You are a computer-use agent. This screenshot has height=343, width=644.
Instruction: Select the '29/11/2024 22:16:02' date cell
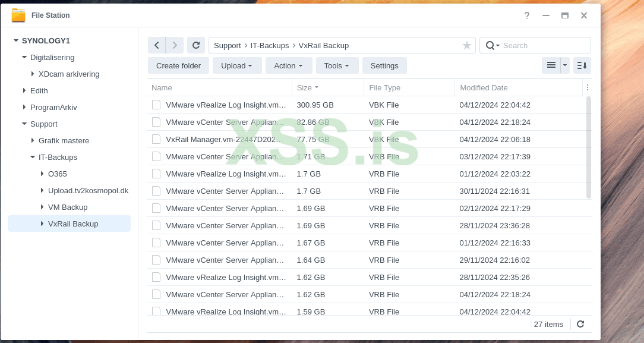coord(495,260)
